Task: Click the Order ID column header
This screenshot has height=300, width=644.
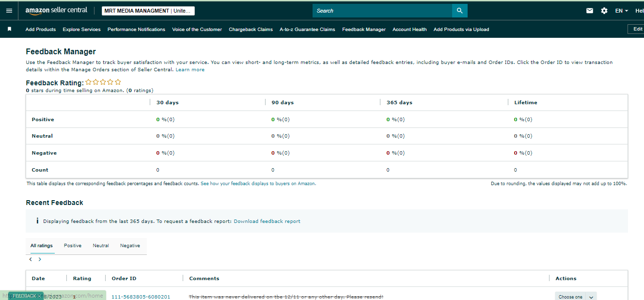Action: tap(124, 279)
